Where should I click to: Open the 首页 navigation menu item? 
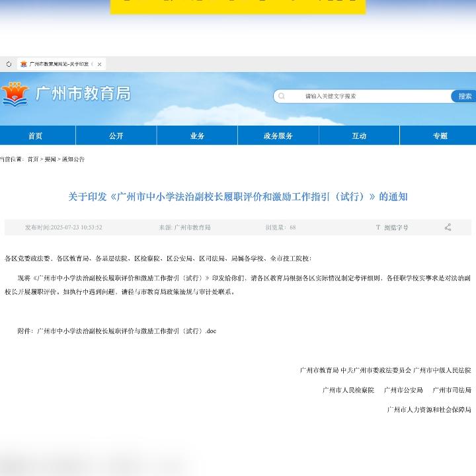click(36, 136)
